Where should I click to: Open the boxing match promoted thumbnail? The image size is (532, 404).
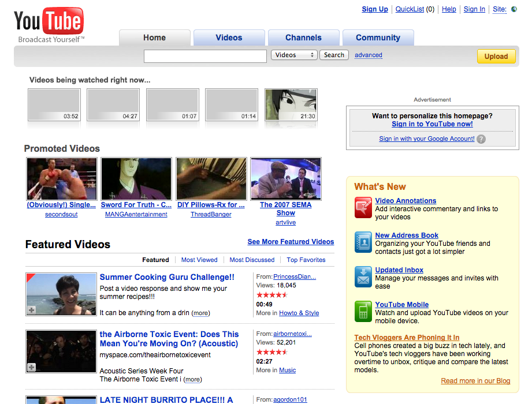(x=62, y=178)
